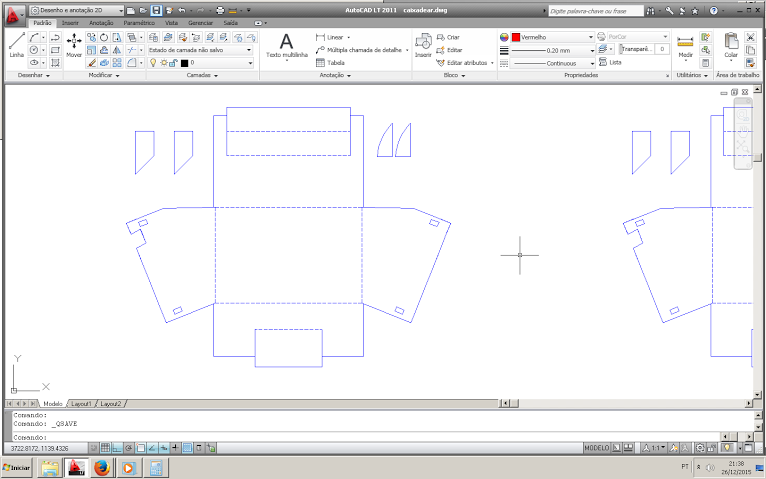Image resolution: width=766 pixels, height=479 pixels.
Task: Open the Layout1 tab
Action: [81, 404]
